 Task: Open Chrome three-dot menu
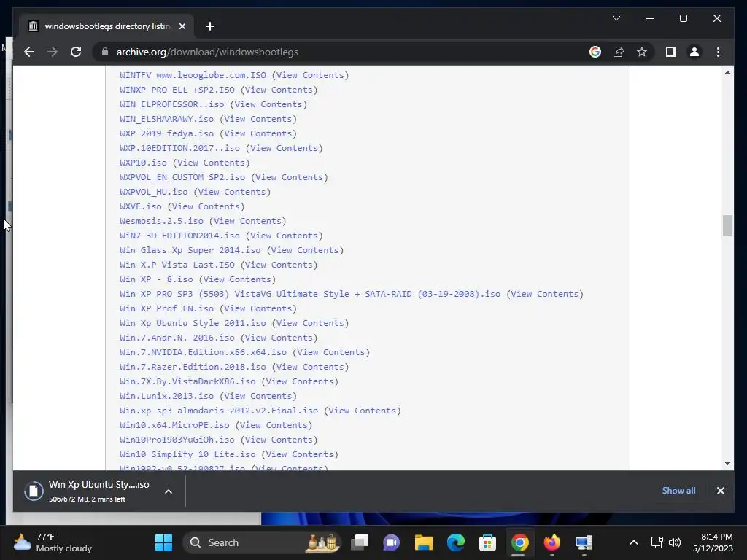[718, 52]
